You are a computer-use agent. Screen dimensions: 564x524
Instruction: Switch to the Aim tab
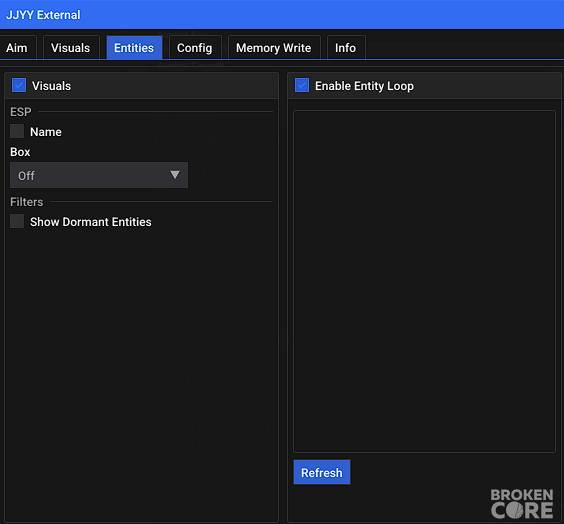(x=17, y=47)
